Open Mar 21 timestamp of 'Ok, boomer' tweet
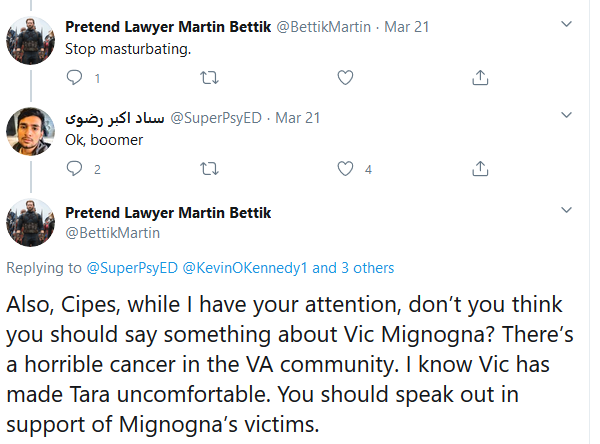Image resolution: width=600 pixels, height=444 pixels. (298, 118)
